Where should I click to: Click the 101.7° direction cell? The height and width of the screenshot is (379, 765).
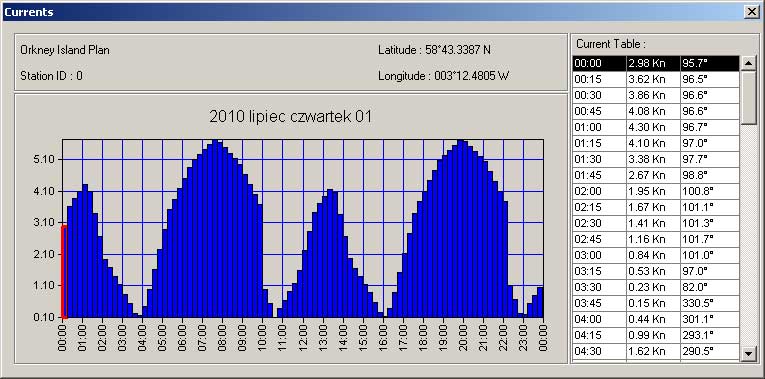710,239
